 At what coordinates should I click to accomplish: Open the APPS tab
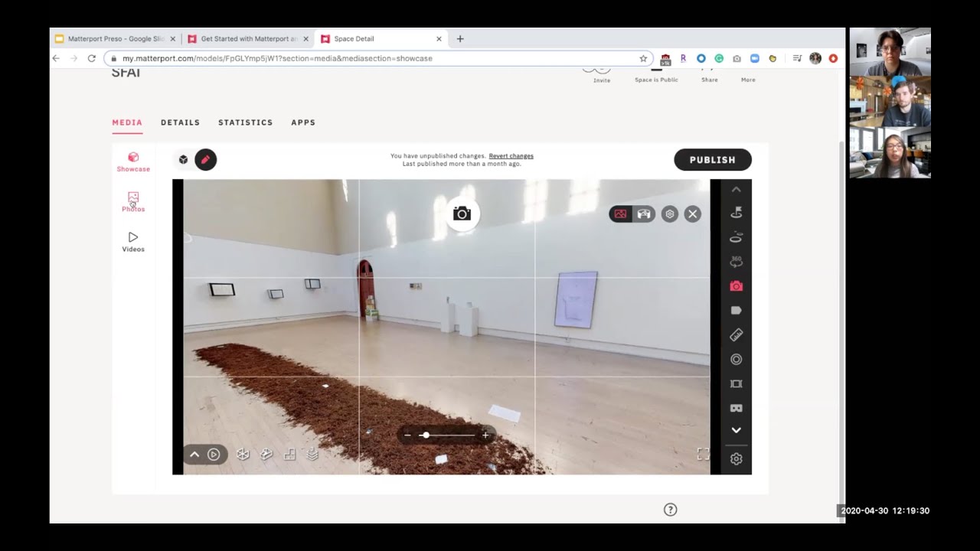(x=303, y=122)
